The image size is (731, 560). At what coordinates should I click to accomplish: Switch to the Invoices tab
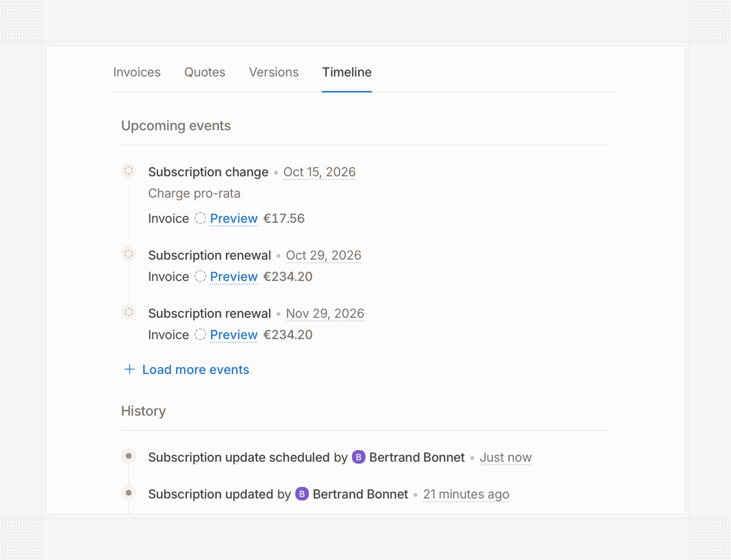click(137, 72)
